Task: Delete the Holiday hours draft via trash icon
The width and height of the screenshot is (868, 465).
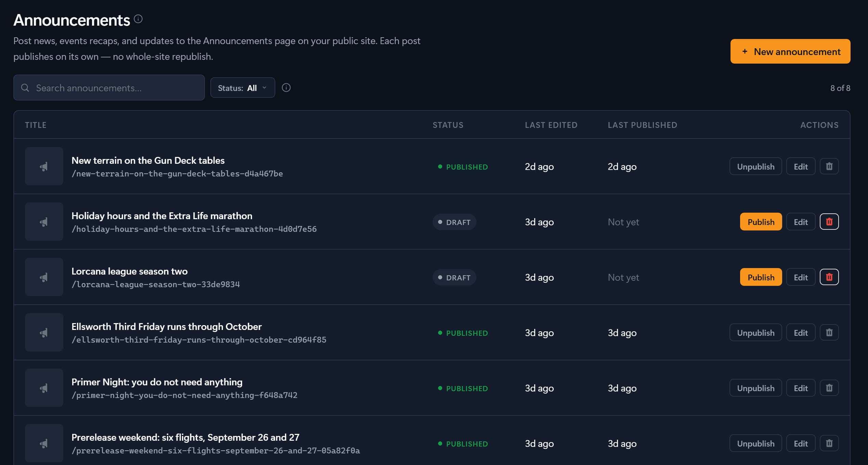Action: coord(829,222)
